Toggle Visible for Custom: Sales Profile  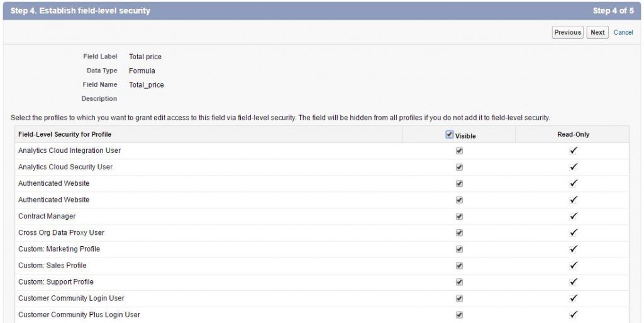(x=459, y=265)
